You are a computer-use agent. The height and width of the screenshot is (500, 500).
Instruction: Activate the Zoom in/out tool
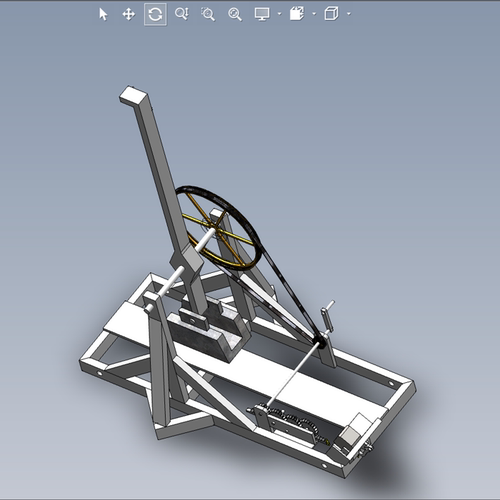pos(182,14)
